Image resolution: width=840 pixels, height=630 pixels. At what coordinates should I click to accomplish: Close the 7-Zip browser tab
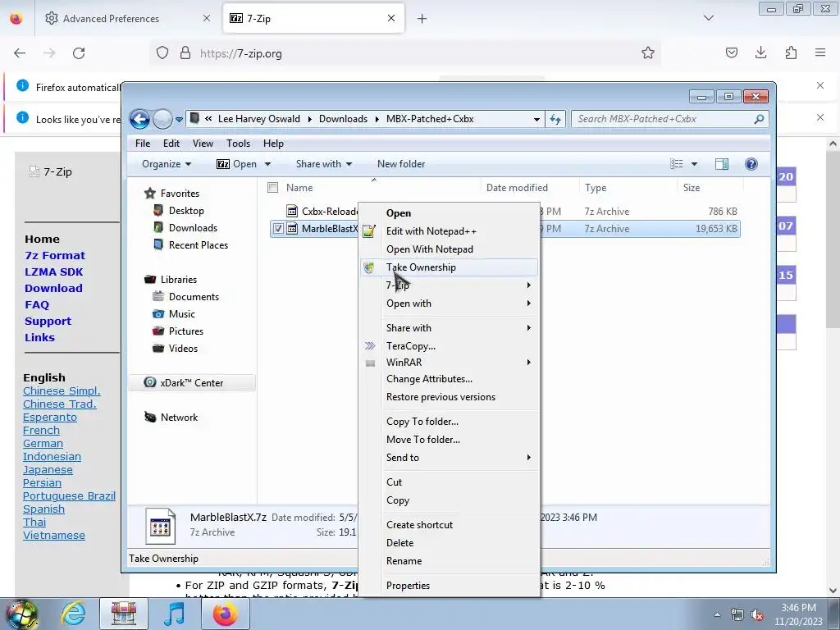point(391,18)
